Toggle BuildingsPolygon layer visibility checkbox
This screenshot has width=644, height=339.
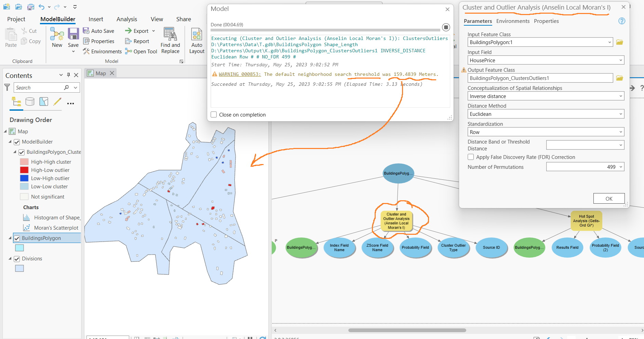17,238
